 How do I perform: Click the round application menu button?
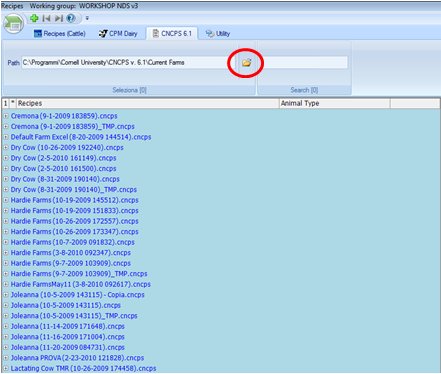(x=13, y=24)
